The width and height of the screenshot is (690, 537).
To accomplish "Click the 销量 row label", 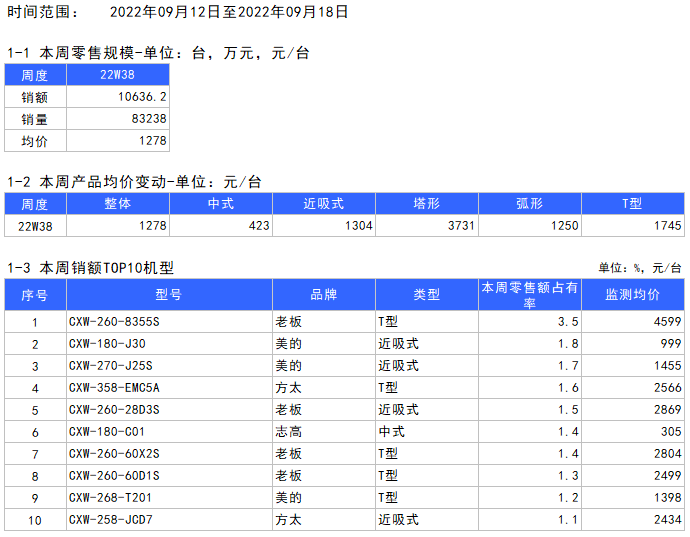I will pos(35,119).
